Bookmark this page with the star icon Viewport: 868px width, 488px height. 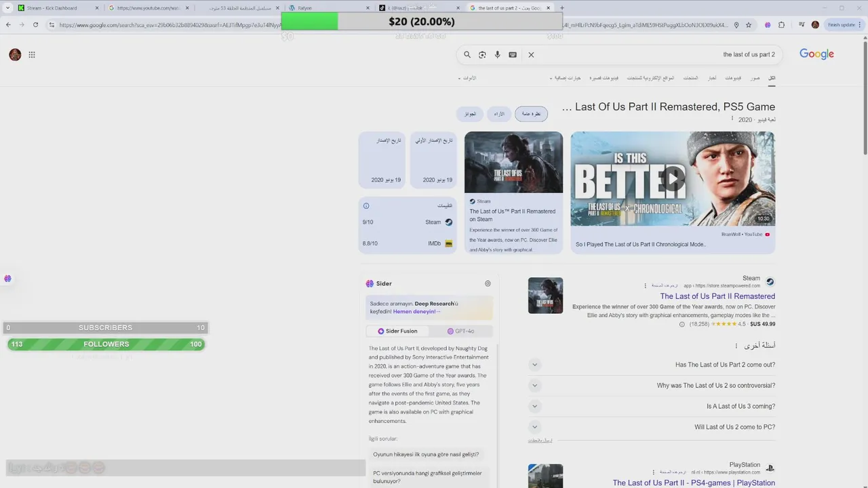click(749, 25)
